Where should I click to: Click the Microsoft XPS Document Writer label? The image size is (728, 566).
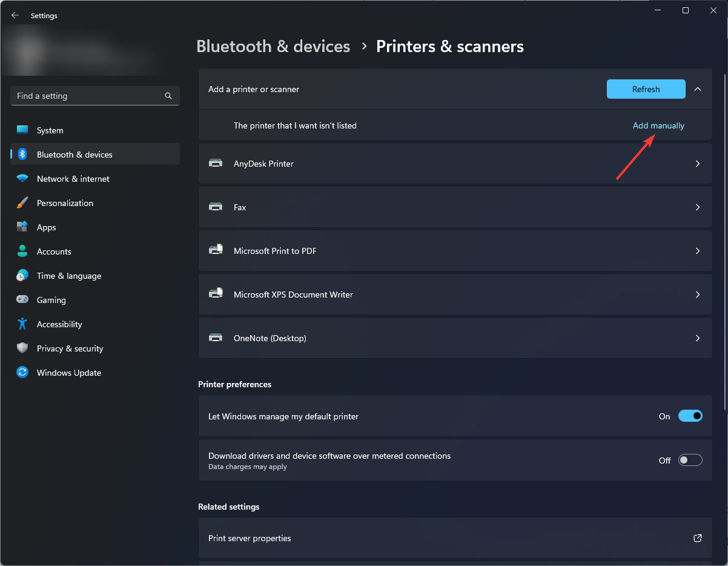click(x=293, y=295)
